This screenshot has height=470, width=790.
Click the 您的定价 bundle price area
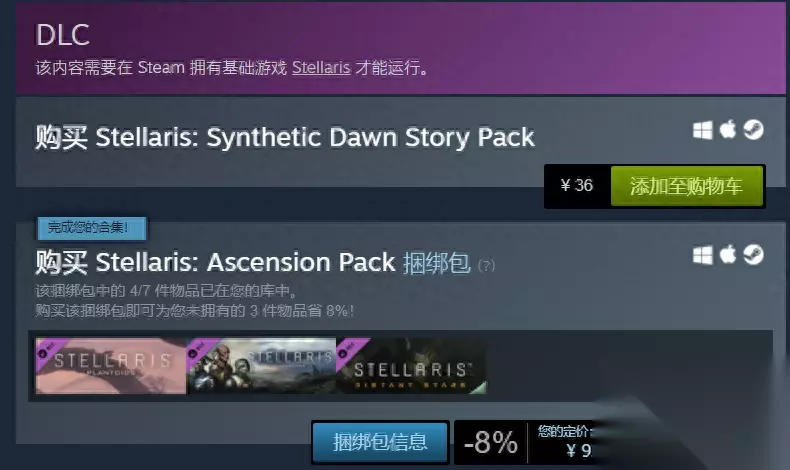pos(564,442)
